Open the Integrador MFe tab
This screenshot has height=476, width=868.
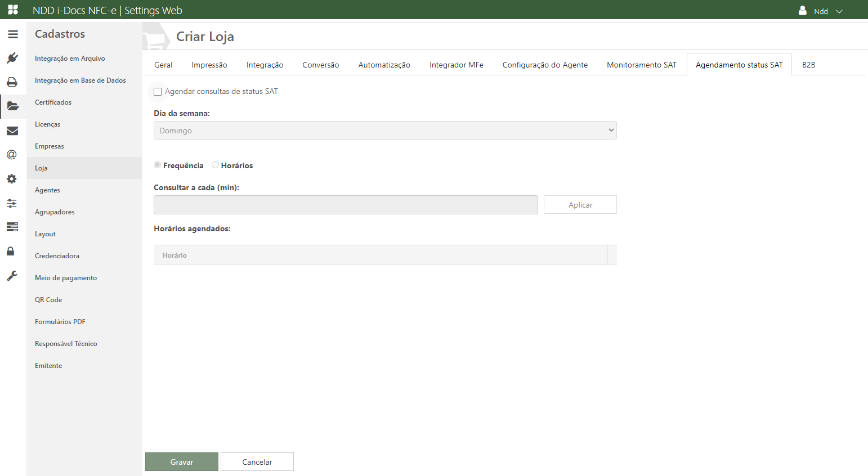tap(456, 65)
